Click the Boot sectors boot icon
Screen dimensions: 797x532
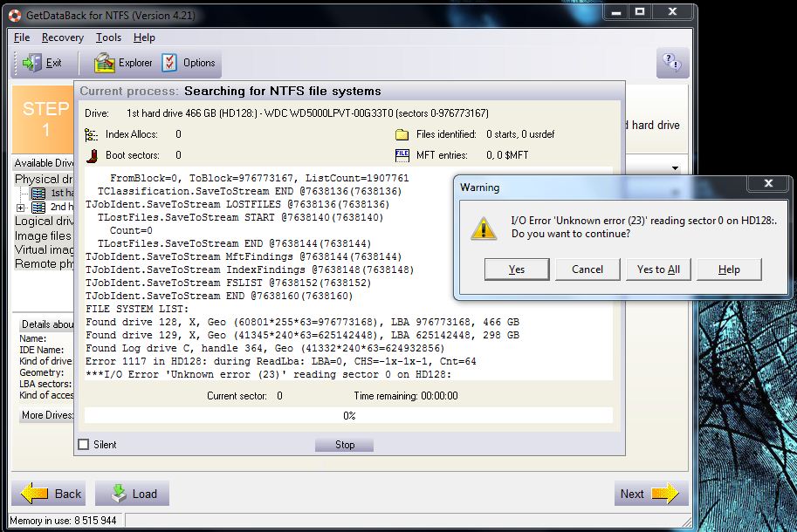point(92,155)
